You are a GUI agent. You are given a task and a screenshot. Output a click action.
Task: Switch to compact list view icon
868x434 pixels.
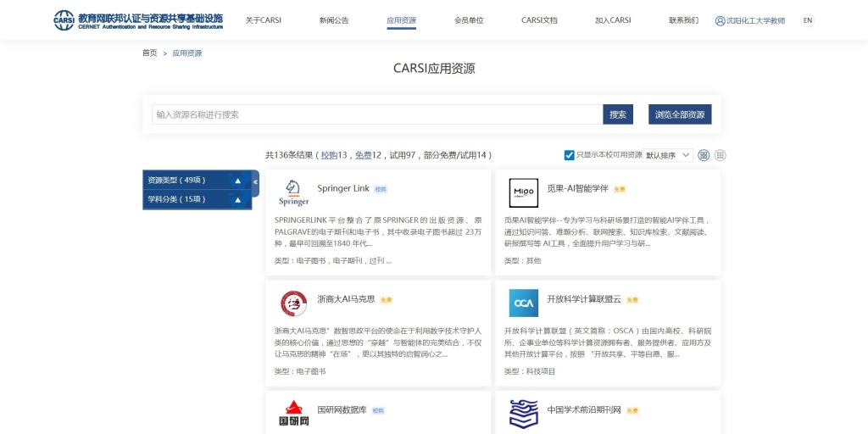[x=721, y=155]
